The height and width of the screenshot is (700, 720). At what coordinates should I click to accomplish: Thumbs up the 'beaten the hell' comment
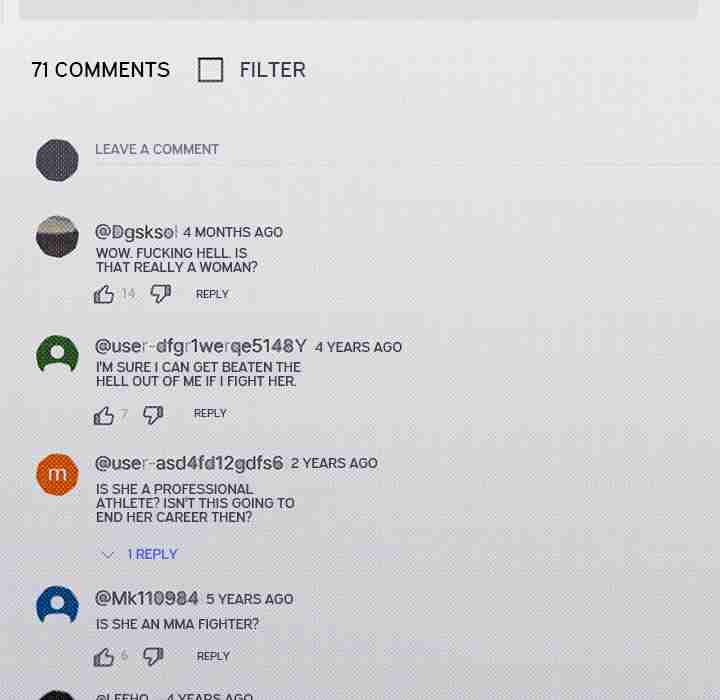coord(104,416)
